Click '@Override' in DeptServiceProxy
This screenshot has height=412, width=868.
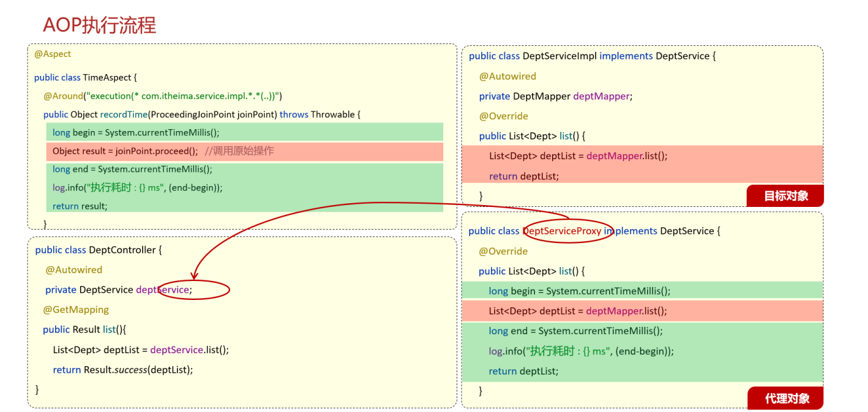click(503, 252)
